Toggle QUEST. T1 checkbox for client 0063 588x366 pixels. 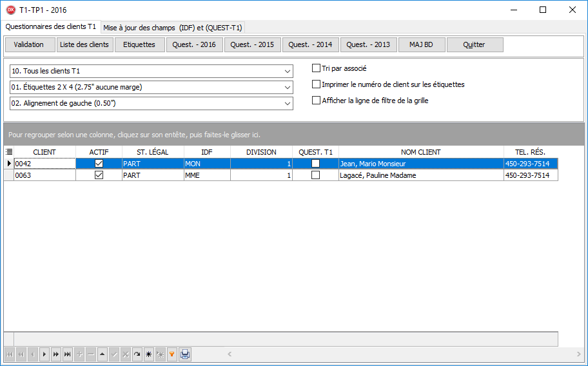point(315,175)
